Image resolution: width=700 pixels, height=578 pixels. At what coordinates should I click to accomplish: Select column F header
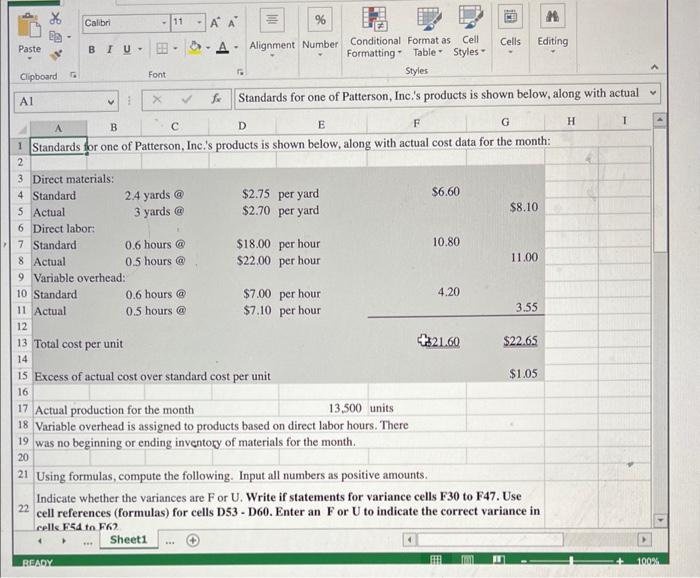(416, 124)
